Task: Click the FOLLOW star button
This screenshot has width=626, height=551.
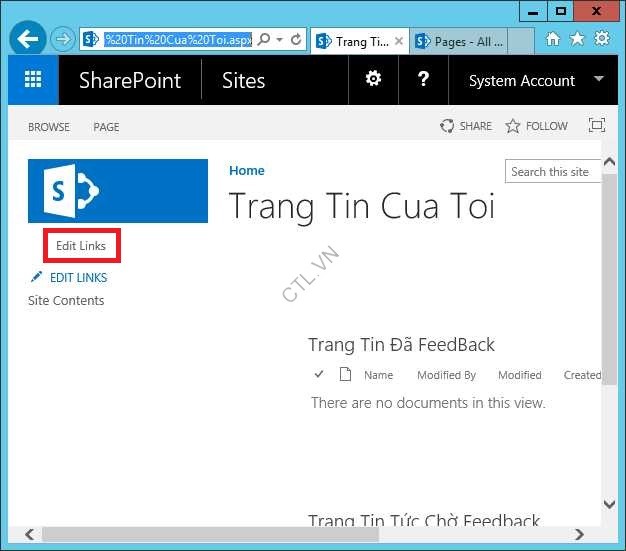Action: tap(537, 126)
